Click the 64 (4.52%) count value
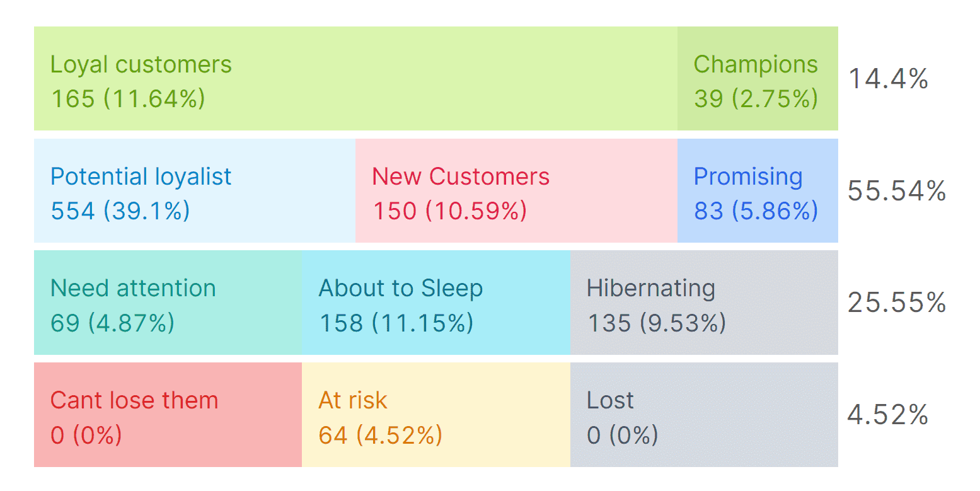 380,436
